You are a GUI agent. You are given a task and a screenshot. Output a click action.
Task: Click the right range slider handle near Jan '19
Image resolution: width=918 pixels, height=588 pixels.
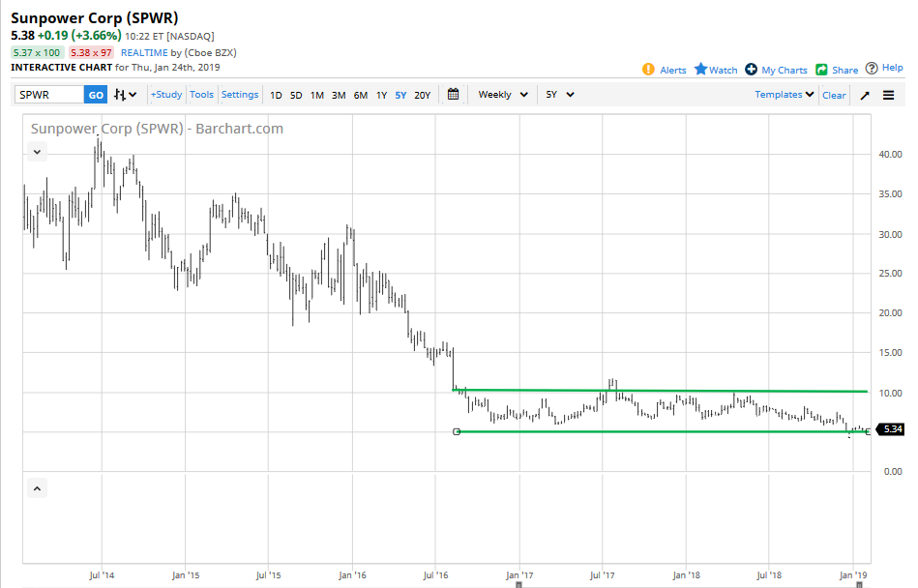pos(859,584)
